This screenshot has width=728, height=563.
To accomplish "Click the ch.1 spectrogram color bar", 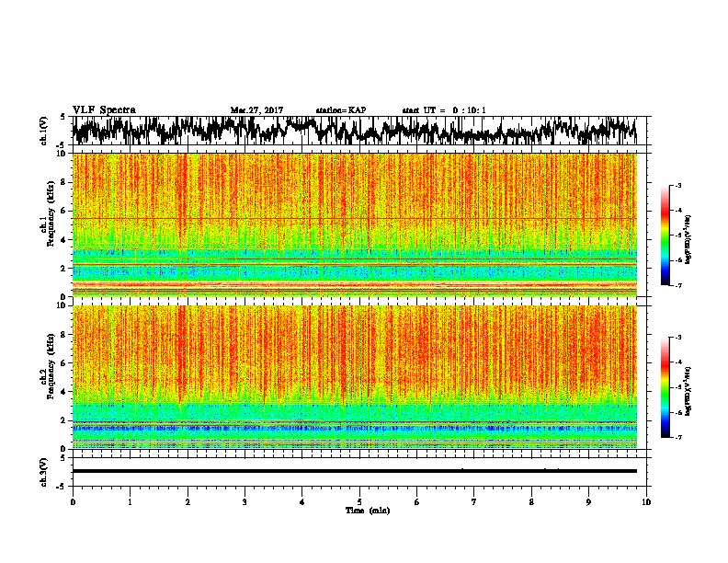I will coord(665,235).
